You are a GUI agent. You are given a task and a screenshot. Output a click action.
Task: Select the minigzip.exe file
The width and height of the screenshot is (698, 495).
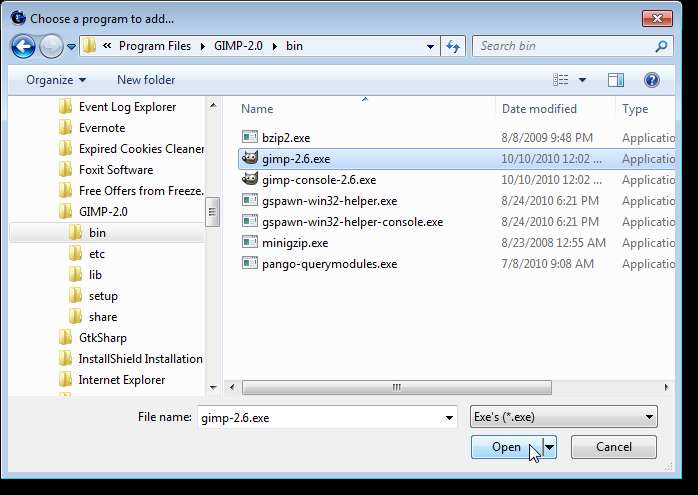click(295, 243)
